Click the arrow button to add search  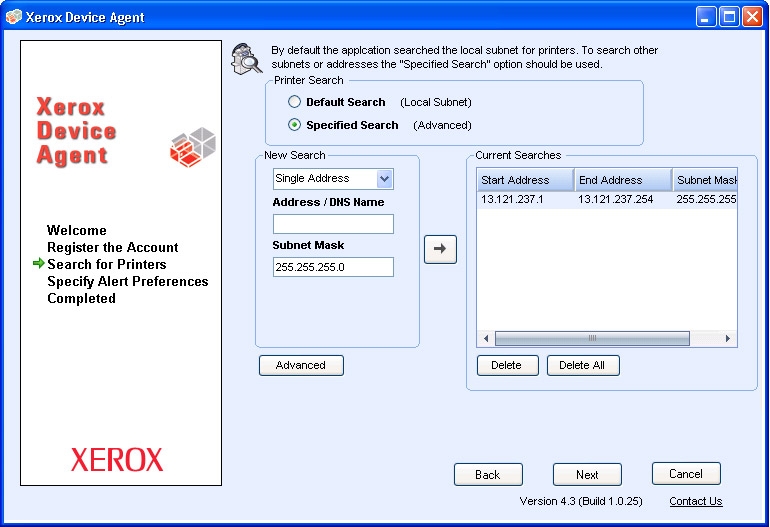[x=440, y=249]
